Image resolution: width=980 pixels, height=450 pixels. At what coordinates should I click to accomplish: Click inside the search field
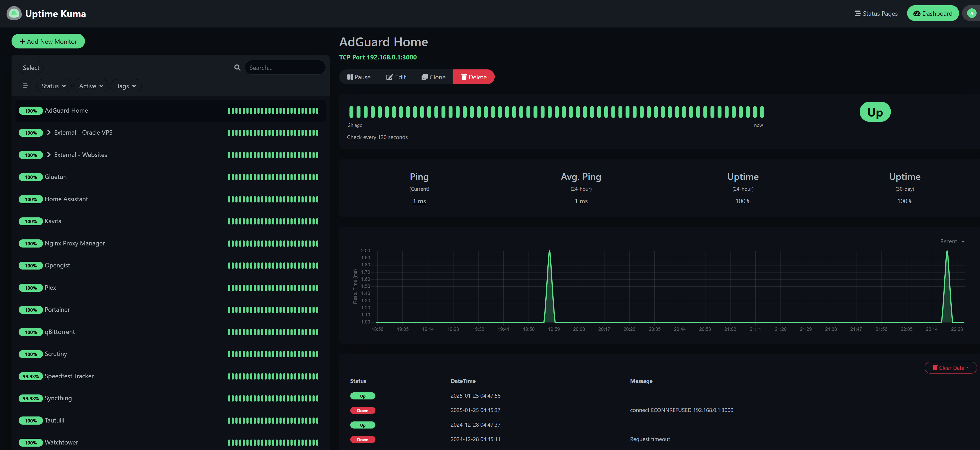(x=285, y=67)
